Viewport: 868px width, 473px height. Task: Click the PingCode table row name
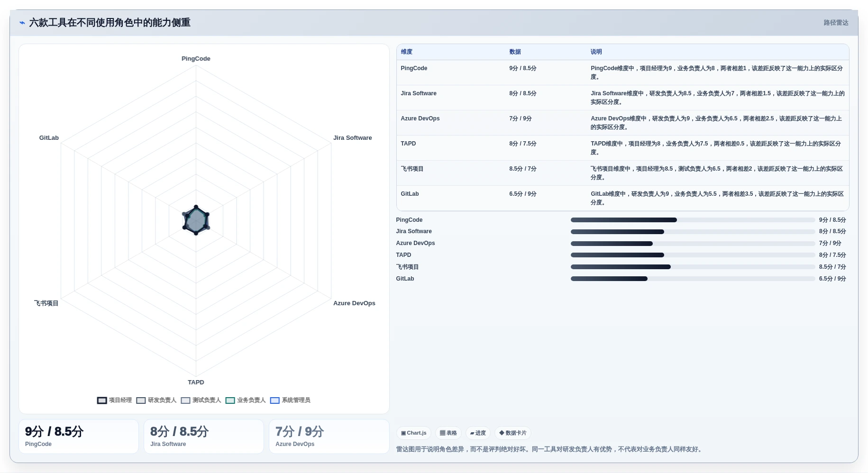tap(414, 68)
